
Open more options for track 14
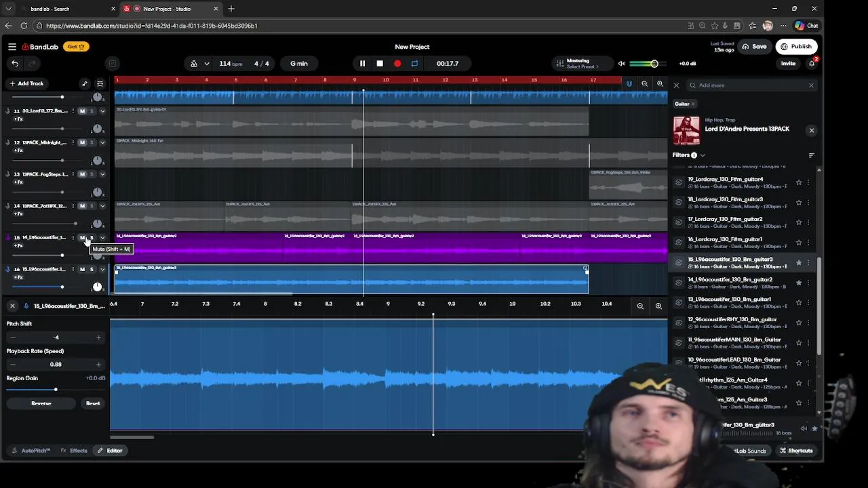[x=73, y=206]
